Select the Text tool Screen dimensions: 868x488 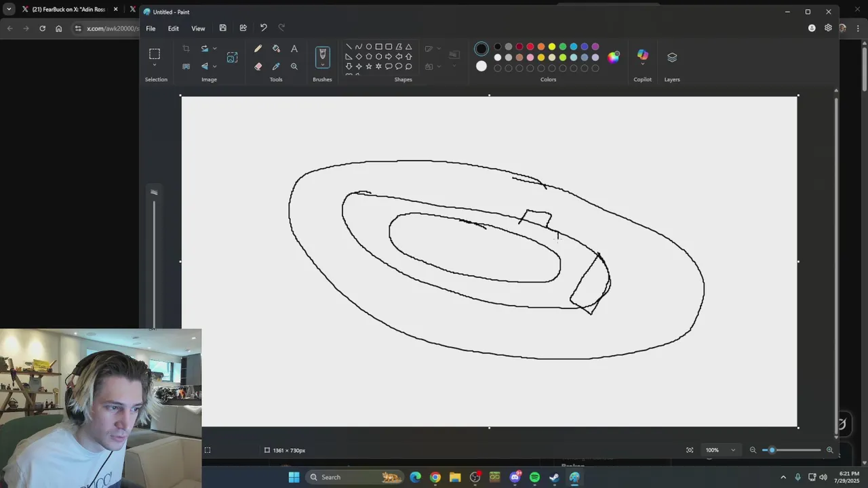[294, 49]
